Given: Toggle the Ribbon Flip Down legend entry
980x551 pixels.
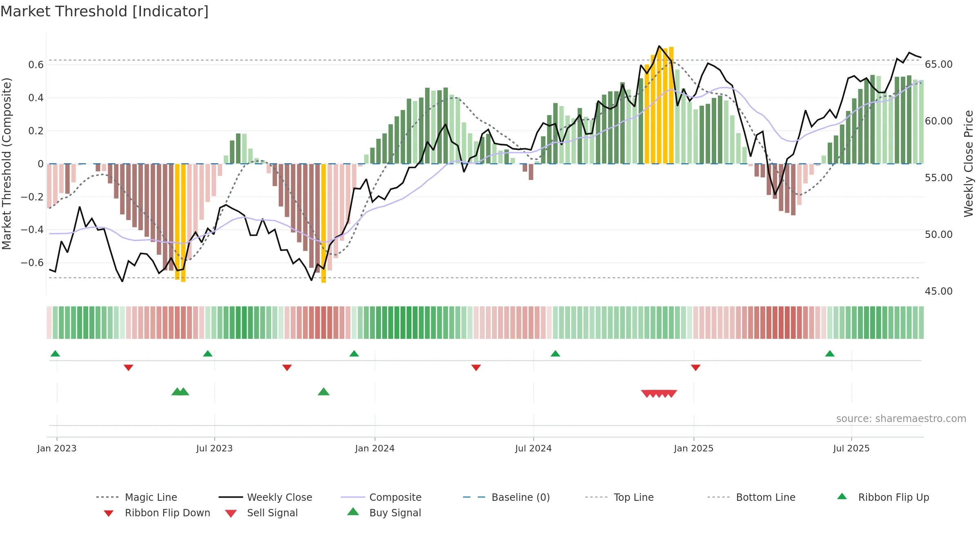Looking at the screenshot, I should point(156,513).
